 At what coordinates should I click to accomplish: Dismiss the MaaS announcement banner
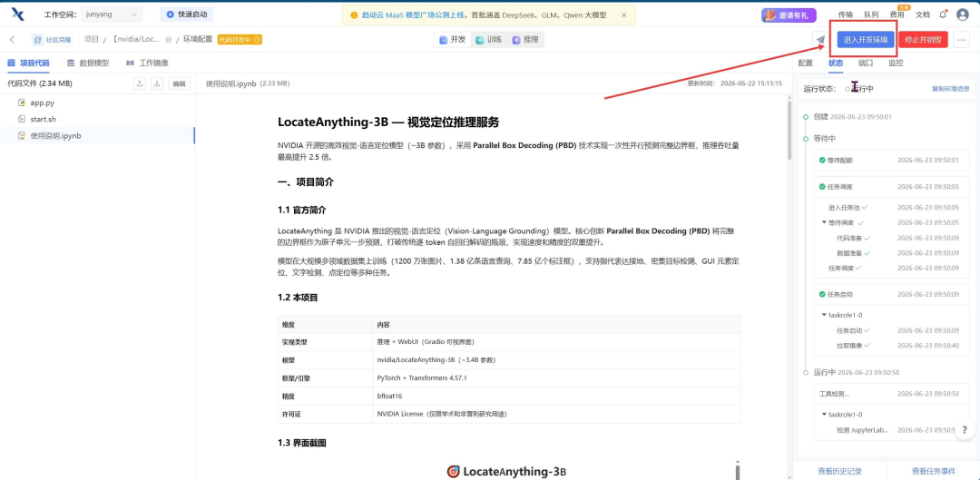click(x=623, y=15)
